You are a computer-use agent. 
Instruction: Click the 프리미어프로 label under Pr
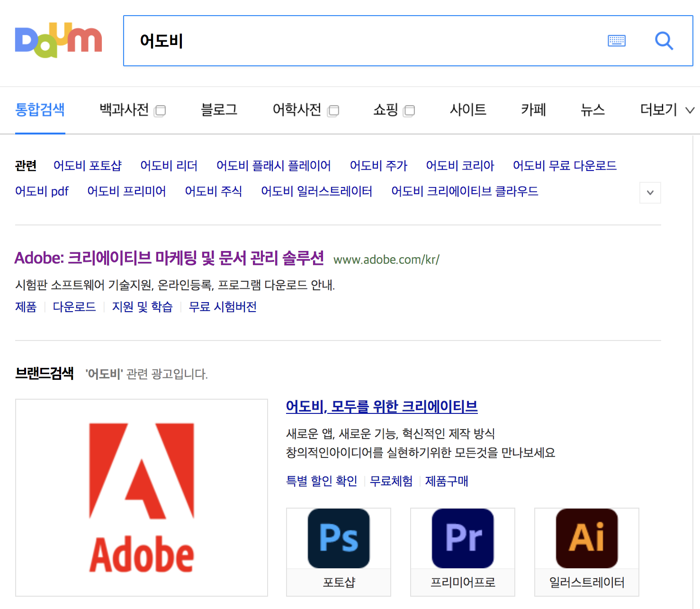click(463, 582)
